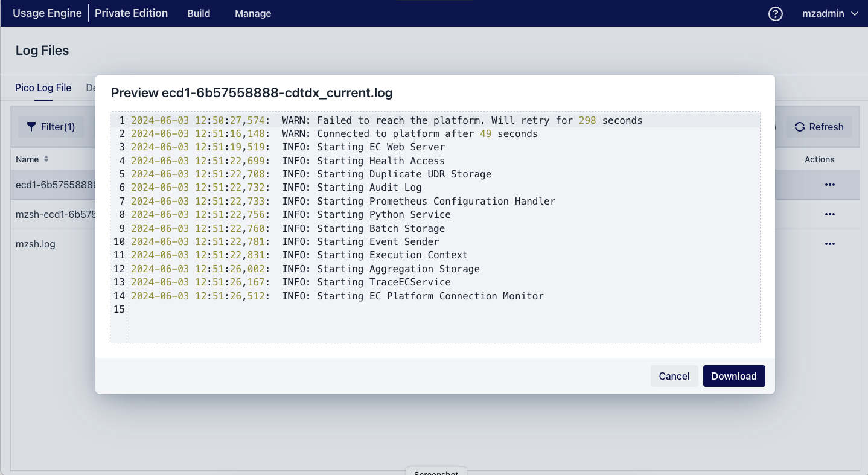Click the Filter funnel icon

click(31, 127)
